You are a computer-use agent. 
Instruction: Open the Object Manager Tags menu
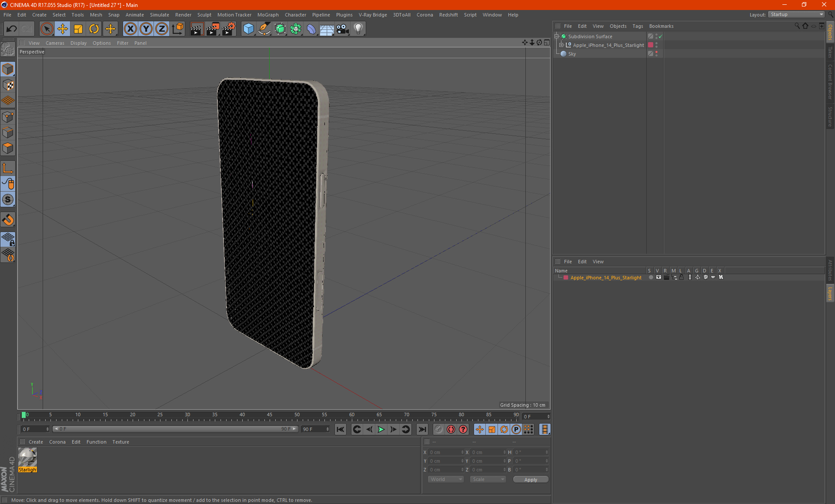pyautogui.click(x=638, y=26)
